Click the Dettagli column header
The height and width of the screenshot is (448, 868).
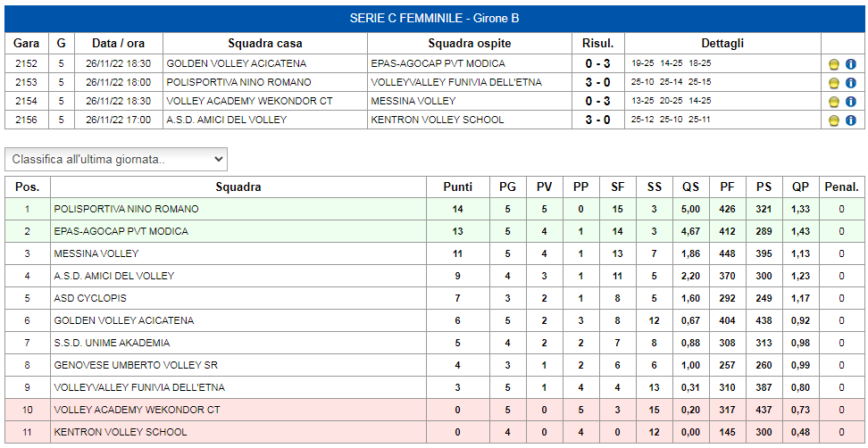coord(722,43)
